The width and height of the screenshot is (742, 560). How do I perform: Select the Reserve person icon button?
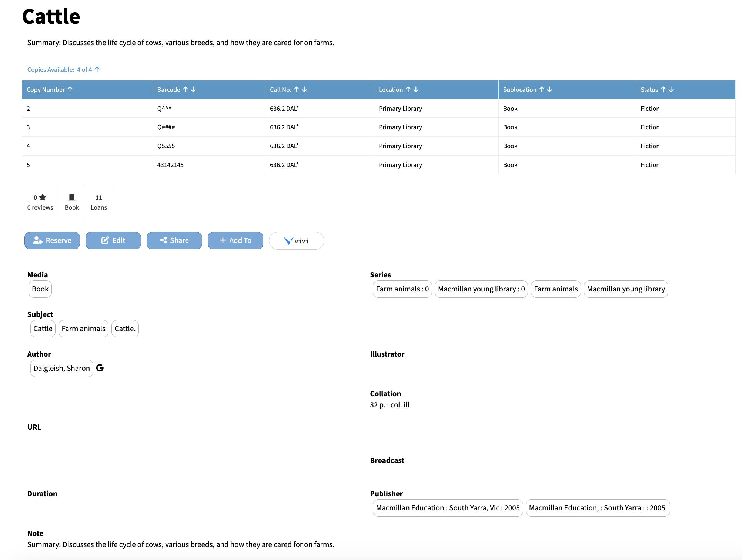(x=38, y=240)
